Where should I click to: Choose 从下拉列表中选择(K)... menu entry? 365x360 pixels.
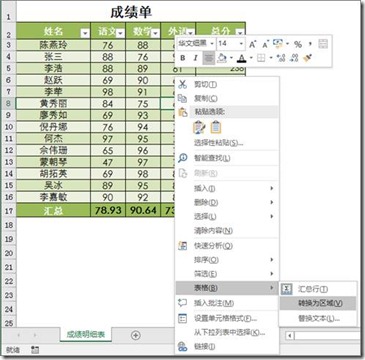coord(227,332)
